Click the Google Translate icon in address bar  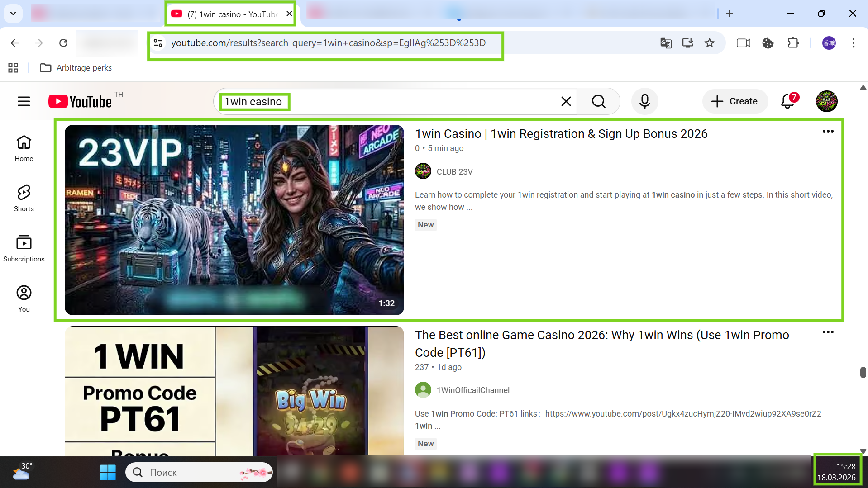tap(666, 43)
